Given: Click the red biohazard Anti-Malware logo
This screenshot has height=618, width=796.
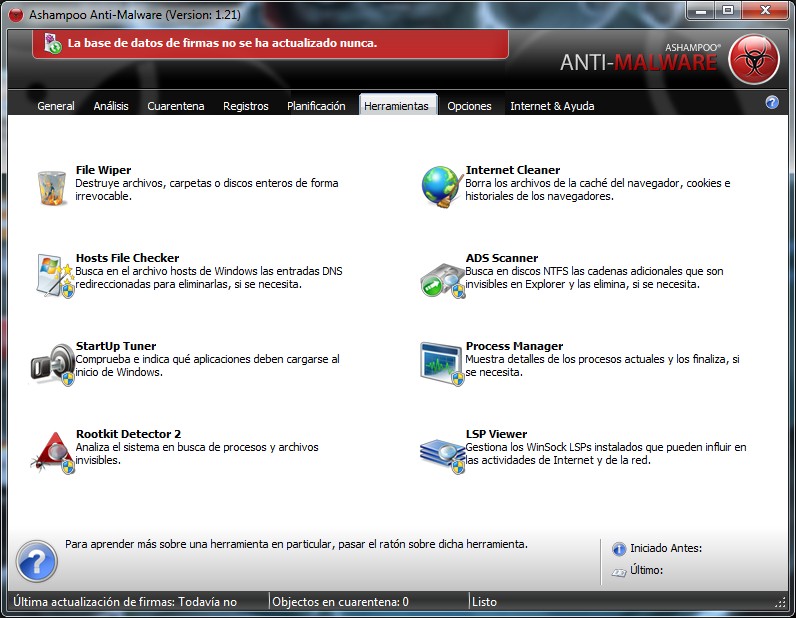Looking at the screenshot, I should (754, 59).
